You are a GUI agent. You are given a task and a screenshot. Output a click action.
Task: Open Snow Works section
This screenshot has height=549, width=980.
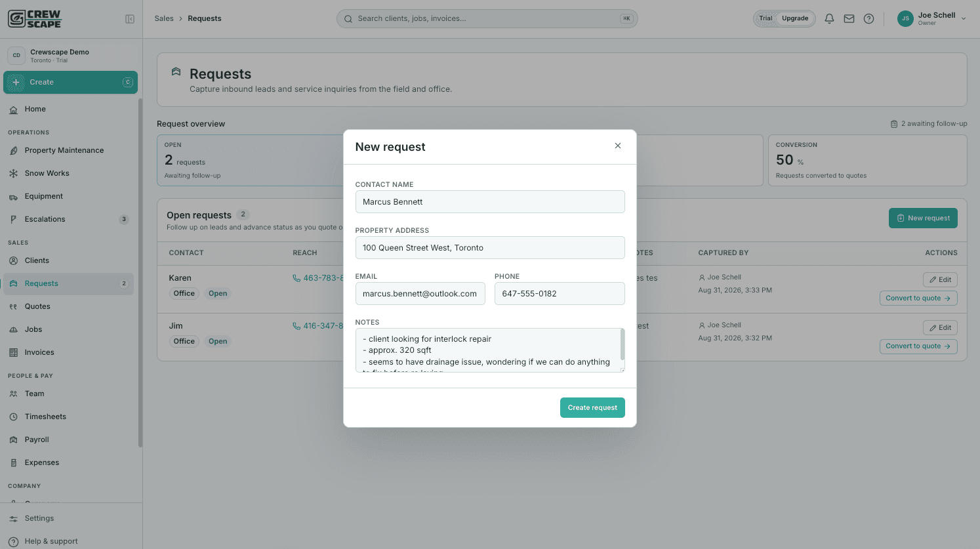pyautogui.click(x=70, y=174)
